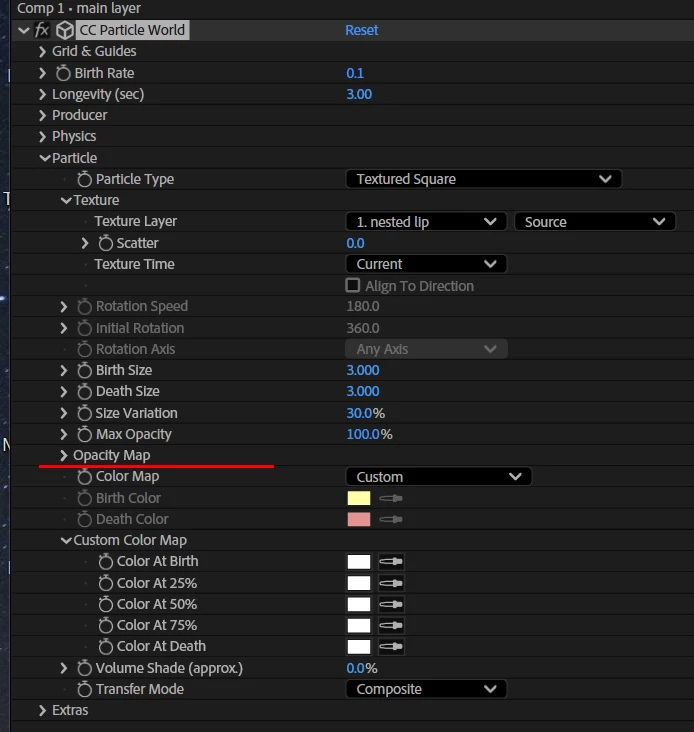Open the Source dropdown for Texture Layer
Screen dimensions: 694x732
(x=595, y=222)
